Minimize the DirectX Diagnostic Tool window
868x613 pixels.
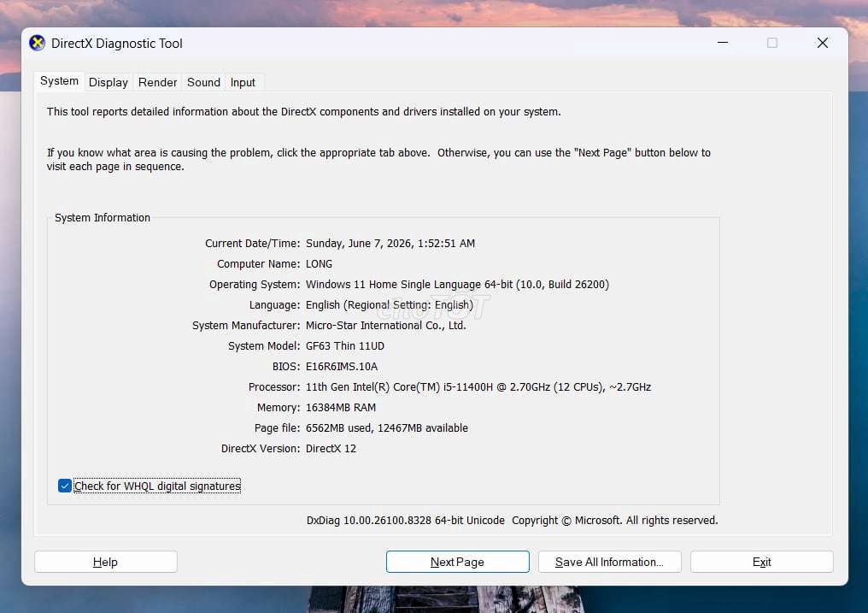(x=723, y=43)
